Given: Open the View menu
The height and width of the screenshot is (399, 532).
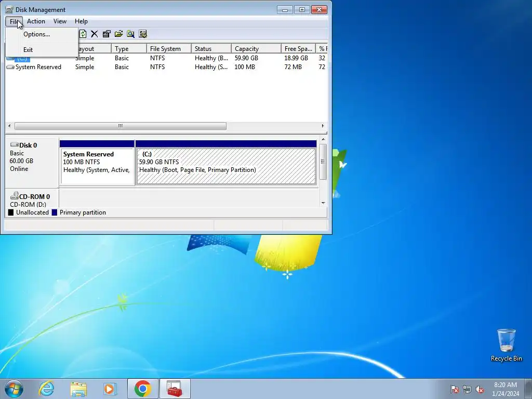Looking at the screenshot, I should tap(60, 21).
